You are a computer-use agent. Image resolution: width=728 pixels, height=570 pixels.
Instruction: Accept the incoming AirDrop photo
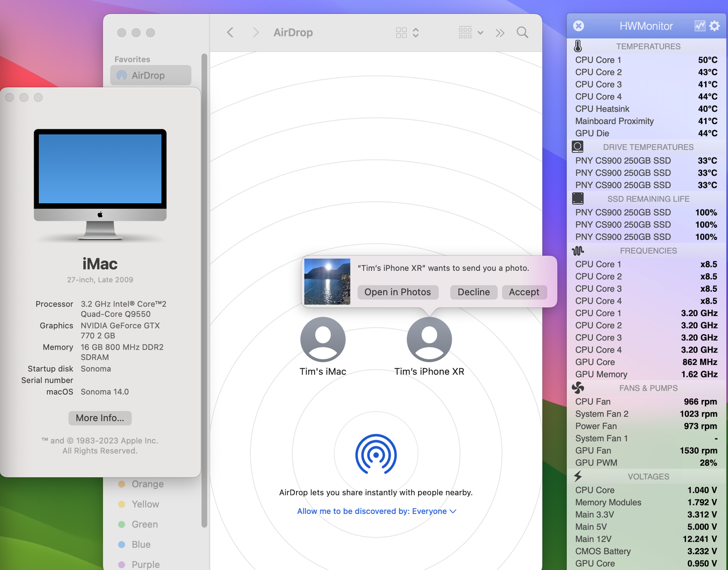pyautogui.click(x=524, y=292)
